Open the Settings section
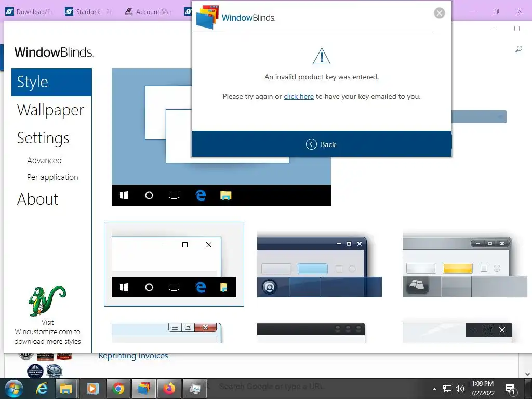This screenshot has height=399, width=532. pyautogui.click(x=43, y=138)
